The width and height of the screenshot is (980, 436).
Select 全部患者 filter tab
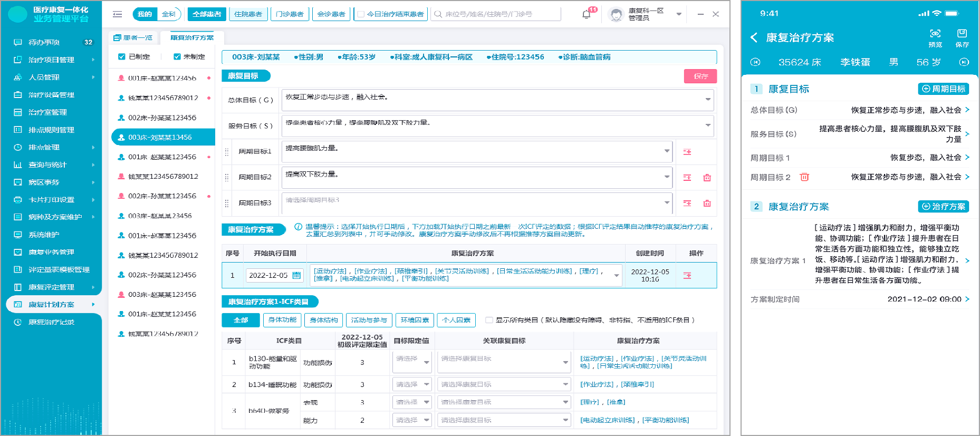tap(207, 14)
